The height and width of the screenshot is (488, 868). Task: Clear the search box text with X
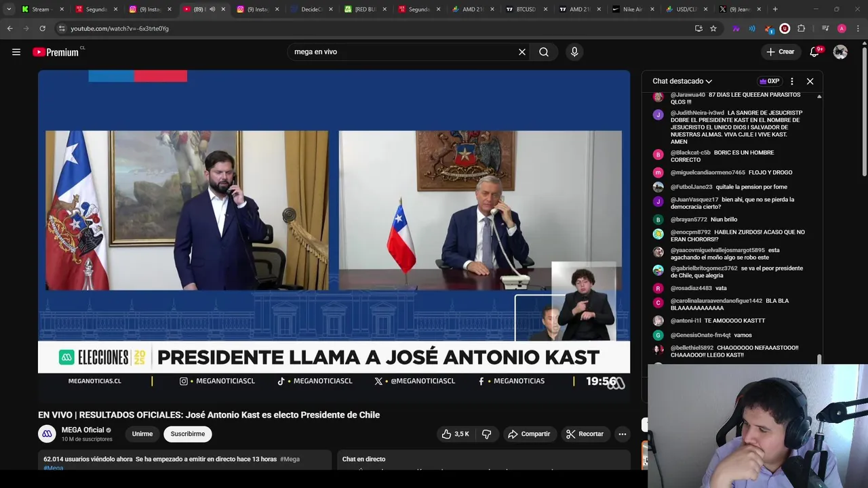click(522, 52)
